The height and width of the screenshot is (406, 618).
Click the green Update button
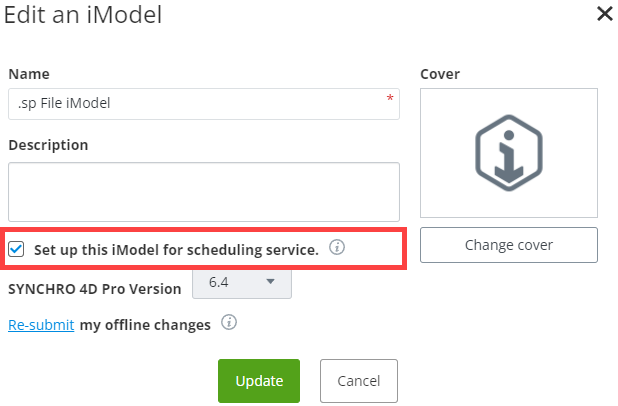(x=259, y=381)
